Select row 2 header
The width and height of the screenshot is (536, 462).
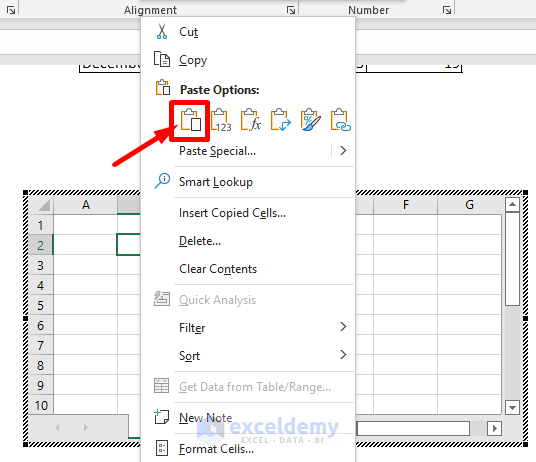41,245
